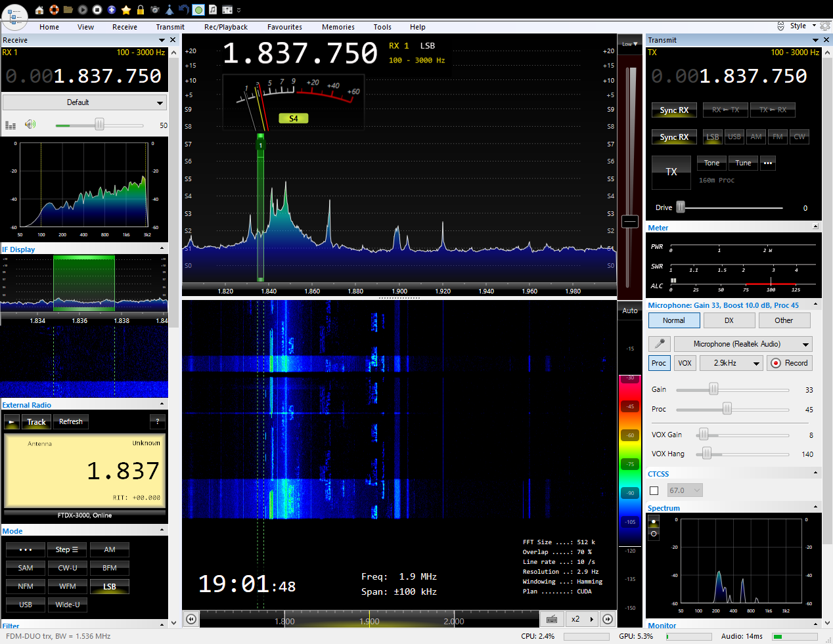Mute audio with the speaker icon
This screenshot has width=833, height=644.
[30, 125]
